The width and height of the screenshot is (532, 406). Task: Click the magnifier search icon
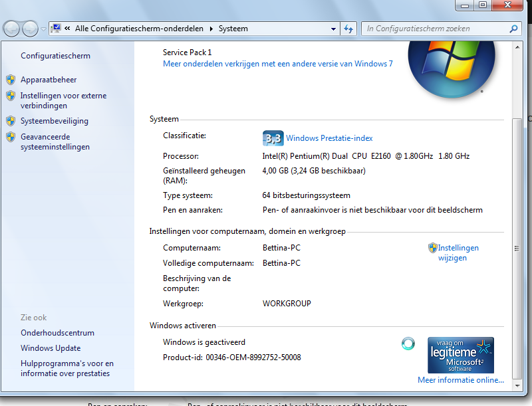click(513, 29)
